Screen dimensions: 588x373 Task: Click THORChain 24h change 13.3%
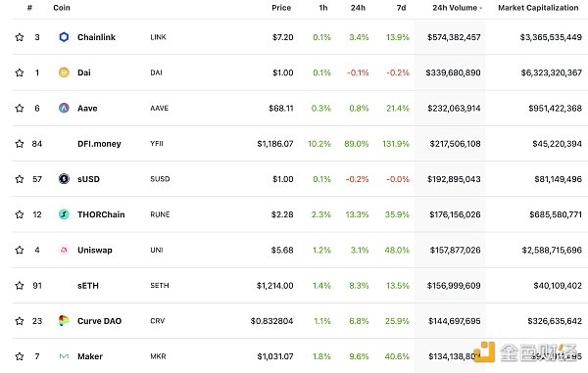point(357,214)
